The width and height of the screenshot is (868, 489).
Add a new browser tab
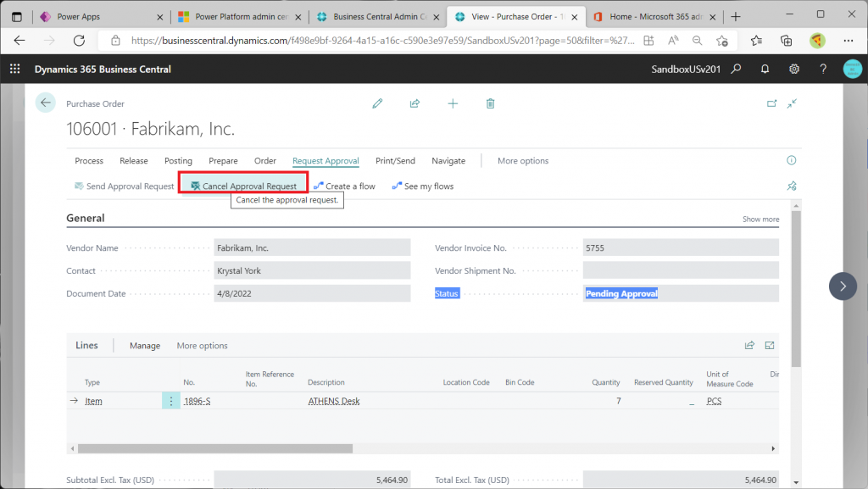pyautogui.click(x=735, y=17)
